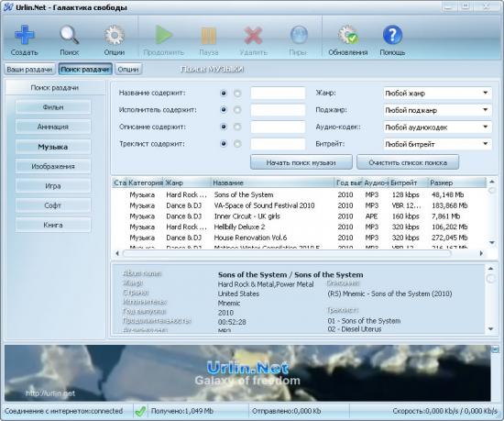Select the Hellbilly Deluxe 2 row
Image resolution: width=504 pixels, height=421 pixels.
299,227
